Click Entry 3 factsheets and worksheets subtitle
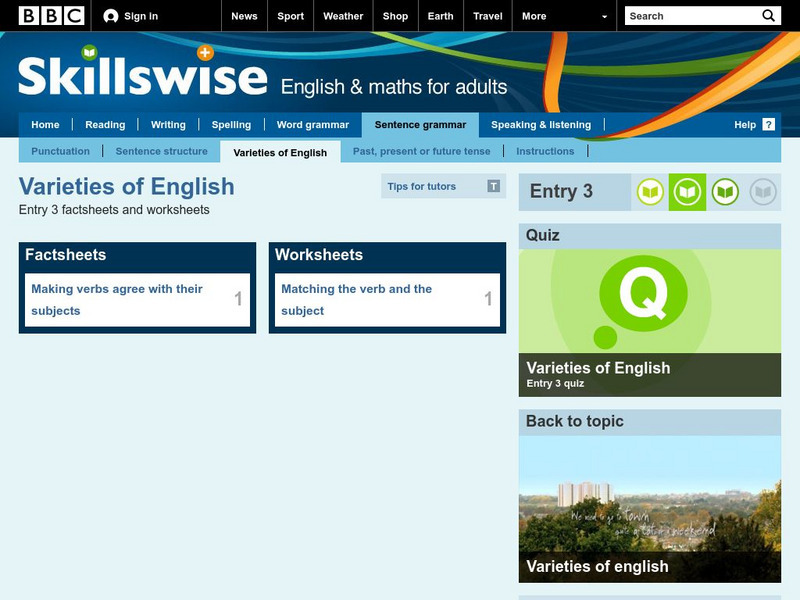Screen dimensions: 800x600 click(114, 210)
